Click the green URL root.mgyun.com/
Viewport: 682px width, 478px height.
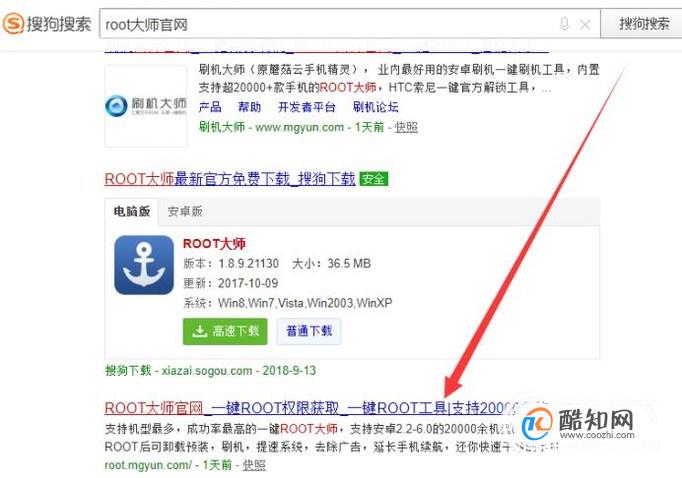click(x=148, y=465)
